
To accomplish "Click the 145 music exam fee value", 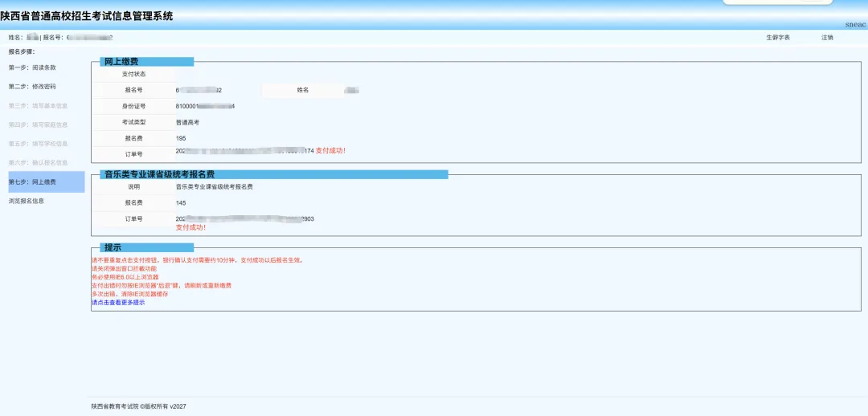I will click(x=181, y=203).
